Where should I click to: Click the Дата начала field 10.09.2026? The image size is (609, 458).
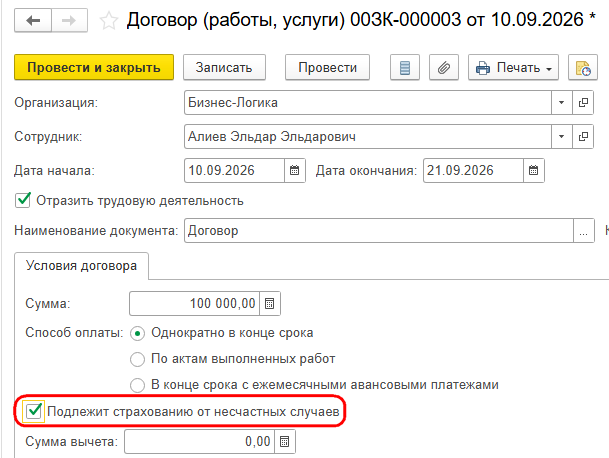tap(234, 170)
